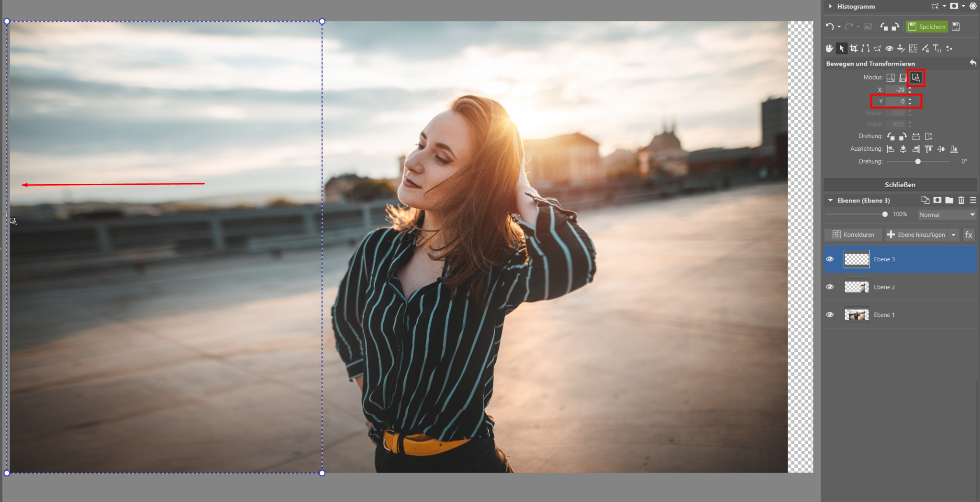
Task: Click the Drehung rotation slider handle
Action: click(918, 161)
